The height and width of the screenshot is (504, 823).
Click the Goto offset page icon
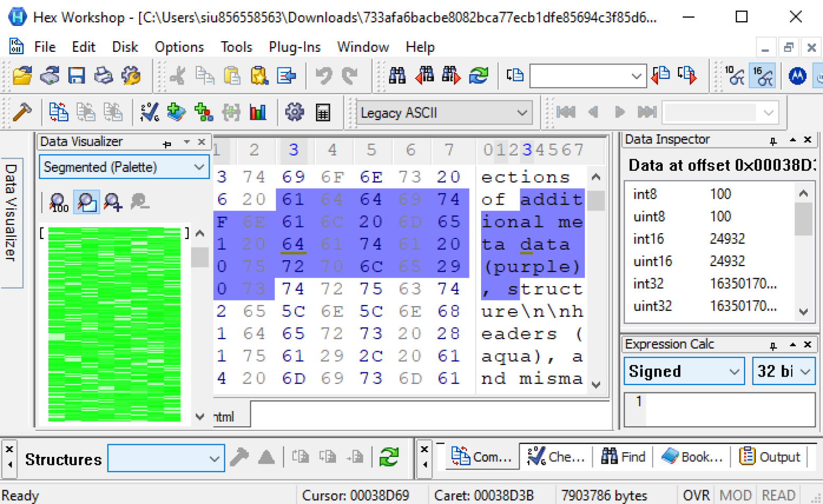click(x=515, y=76)
